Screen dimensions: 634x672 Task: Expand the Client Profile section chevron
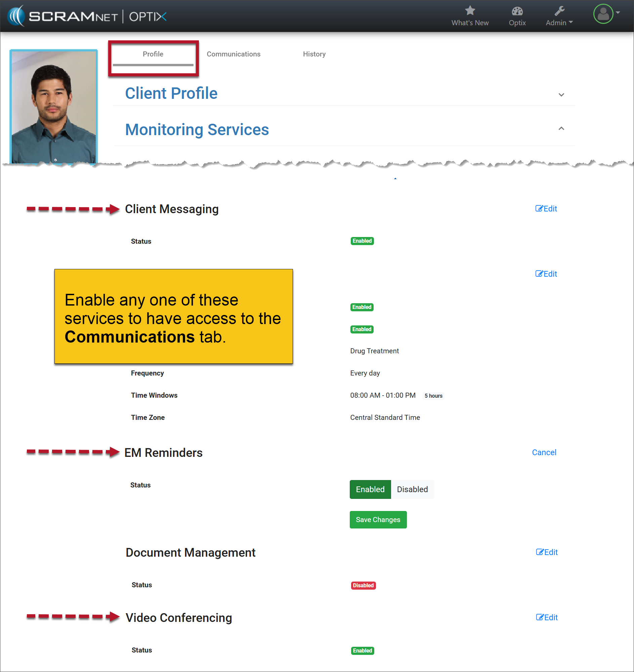tap(561, 95)
